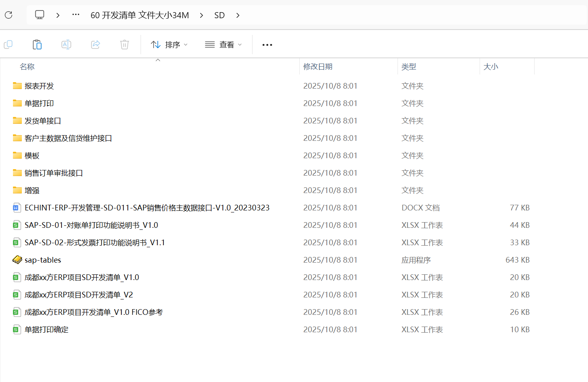Click the rename icon in toolbar

click(x=66, y=45)
